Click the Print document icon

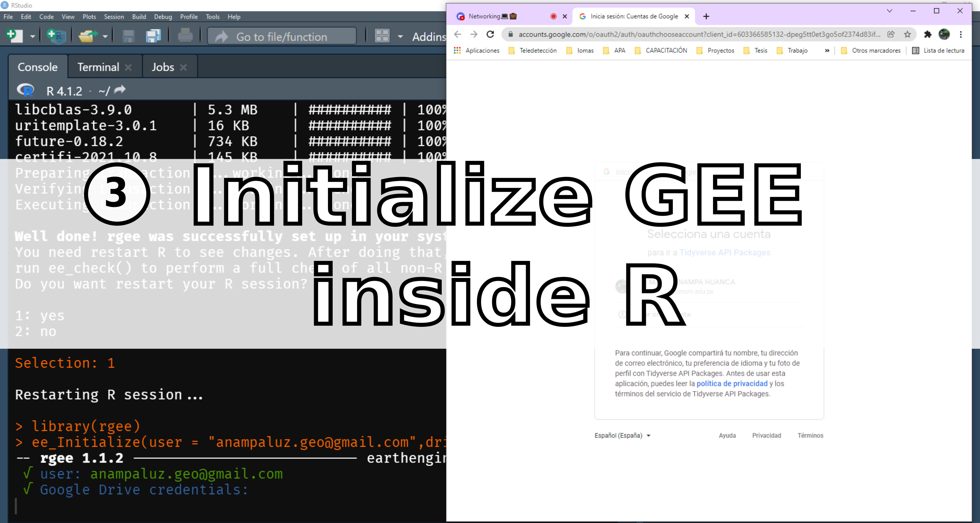pos(185,36)
